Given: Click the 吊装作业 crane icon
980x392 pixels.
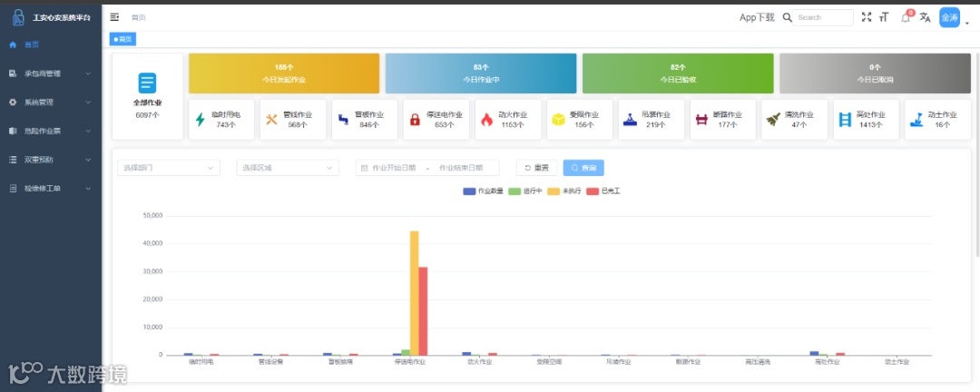Looking at the screenshot, I should tap(630, 120).
